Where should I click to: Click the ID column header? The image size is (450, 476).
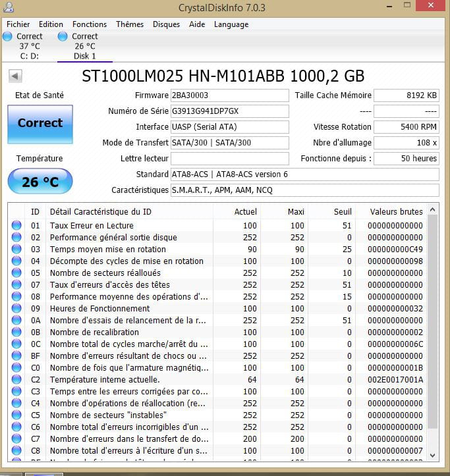[x=35, y=211]
